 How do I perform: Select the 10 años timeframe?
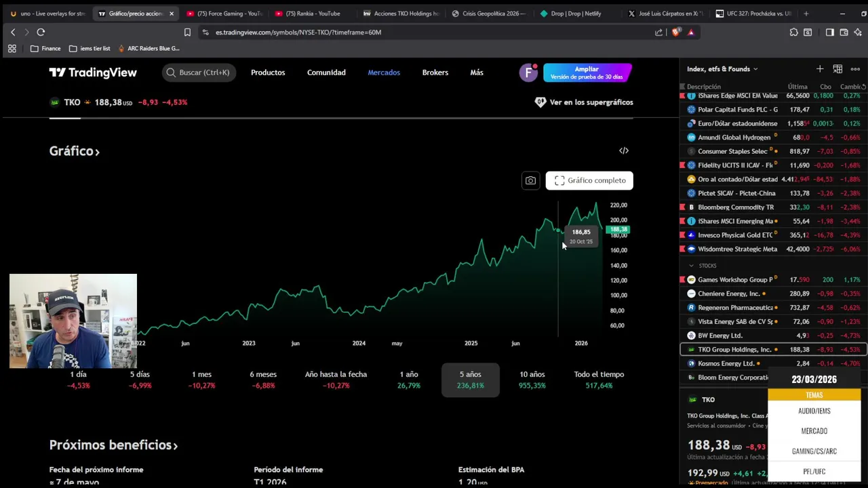532,380
